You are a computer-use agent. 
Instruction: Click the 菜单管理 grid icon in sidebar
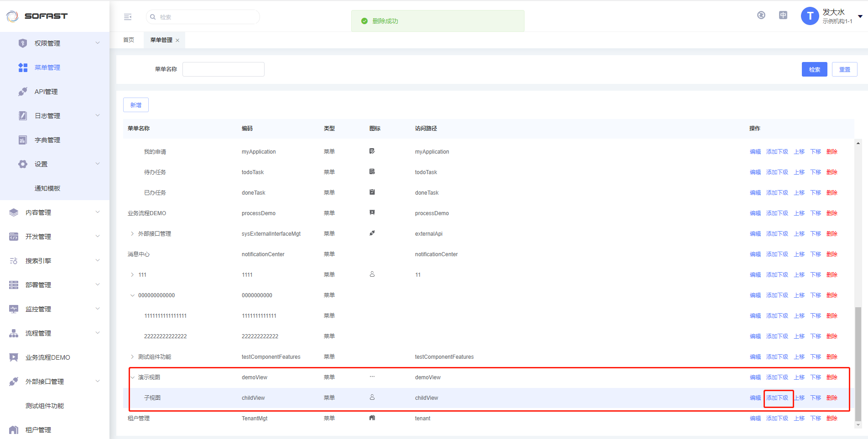[23, 67]
